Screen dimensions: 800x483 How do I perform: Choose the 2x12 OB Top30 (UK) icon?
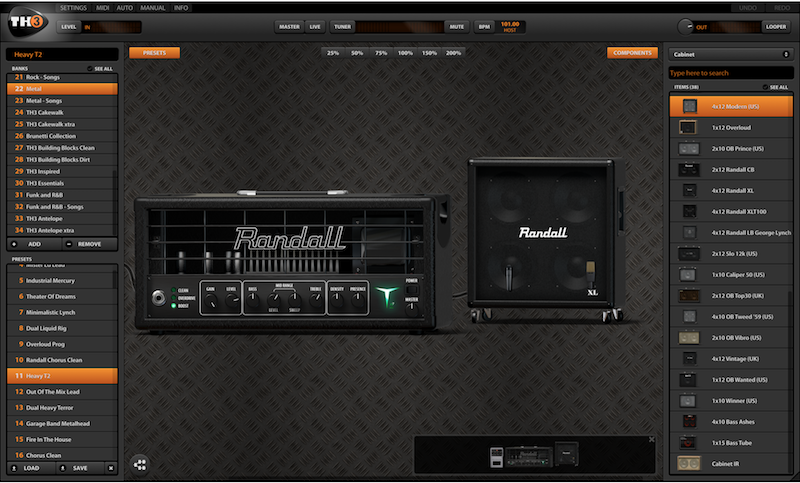[689, 295]
